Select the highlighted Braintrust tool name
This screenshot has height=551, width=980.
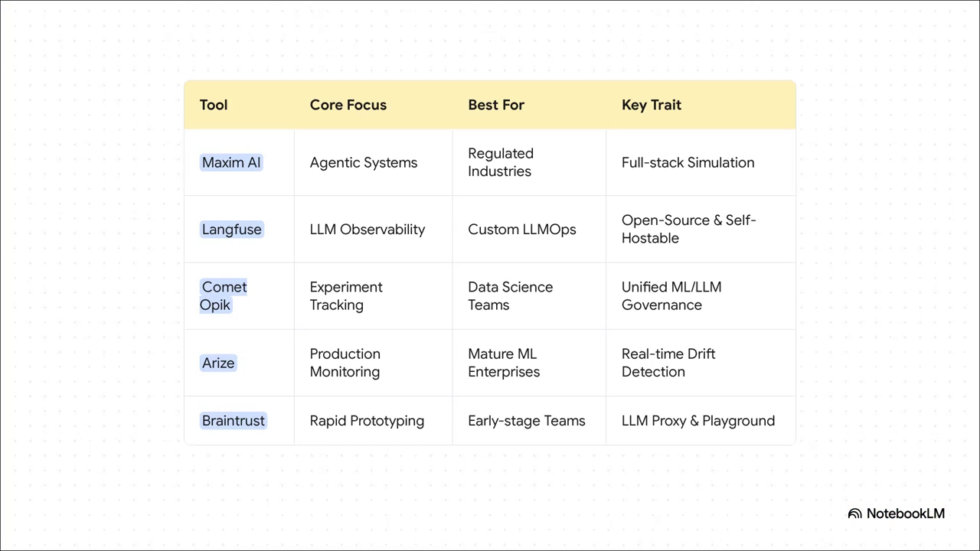(234, 421)
